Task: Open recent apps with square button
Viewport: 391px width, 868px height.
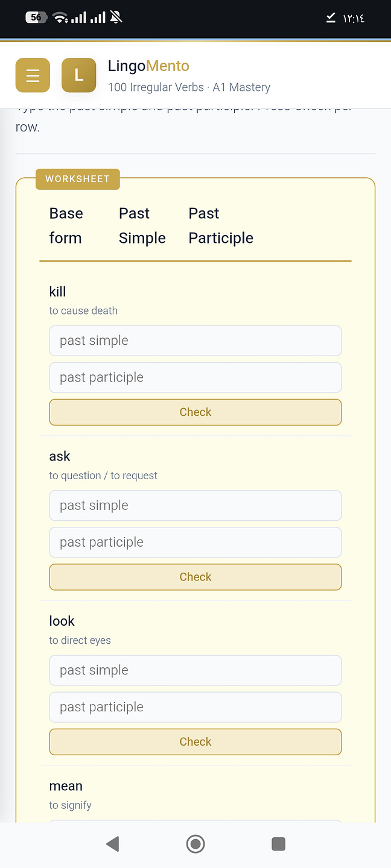Action: (278, 844)
